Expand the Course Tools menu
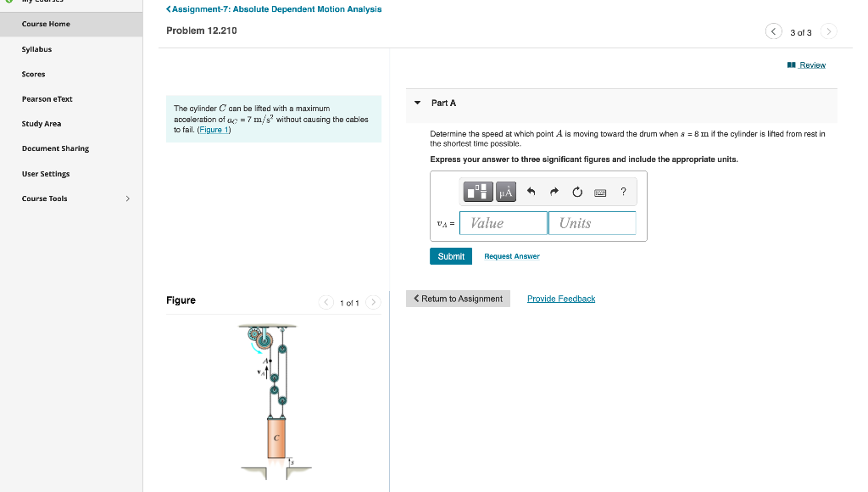Screen dimensions: 868x492 127,198
